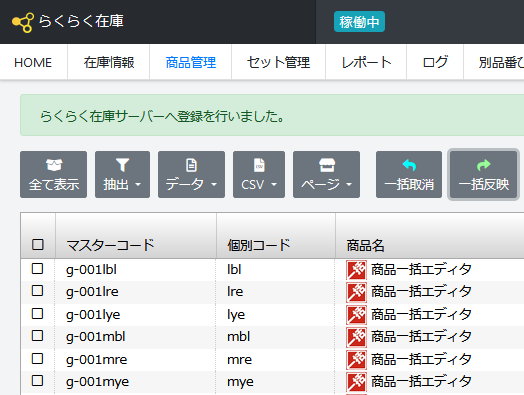This screenshot has height=395, width=524.
Task: Go to the HOME tab
Action: pyautogui.click(x=33, y=62)
